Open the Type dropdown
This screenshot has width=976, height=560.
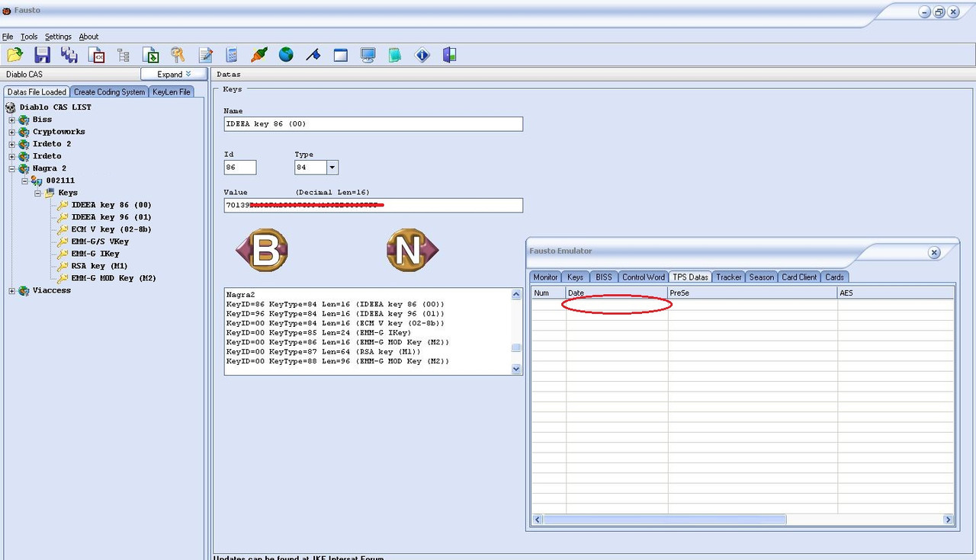332,167
